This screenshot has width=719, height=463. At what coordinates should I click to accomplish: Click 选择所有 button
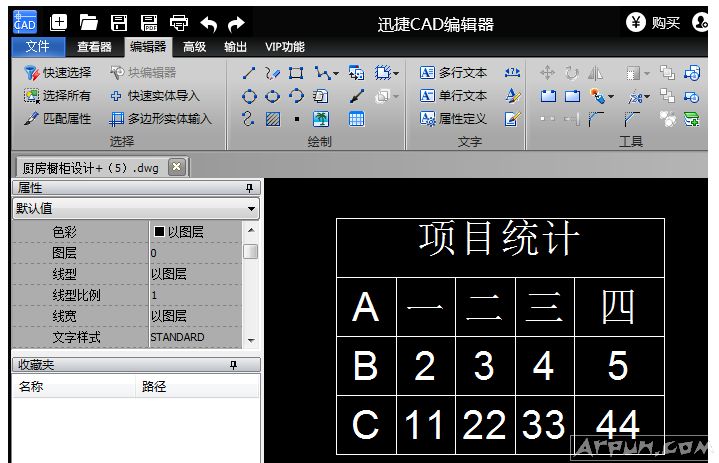click(58, 96)
